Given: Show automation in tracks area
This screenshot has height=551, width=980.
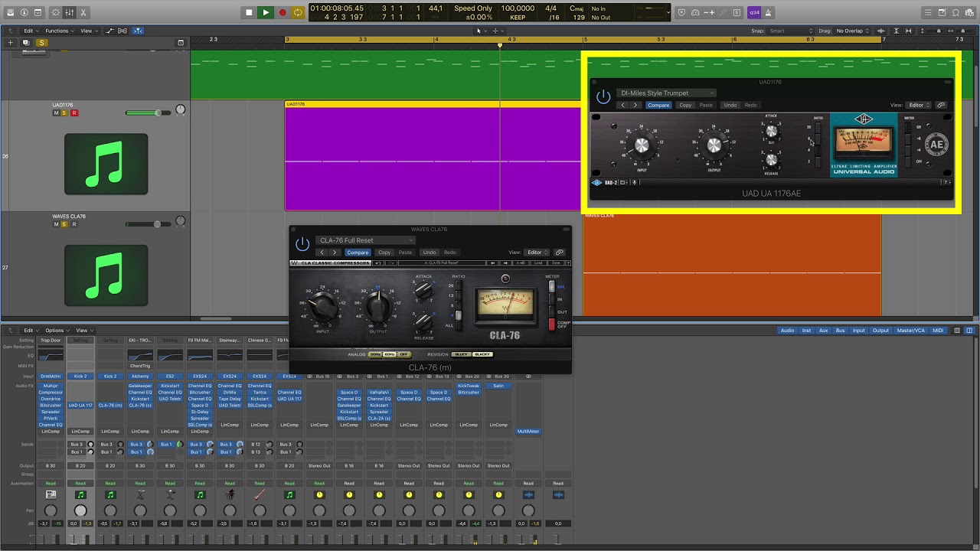Looking at the screenshot, I should (x=109, y=31).
